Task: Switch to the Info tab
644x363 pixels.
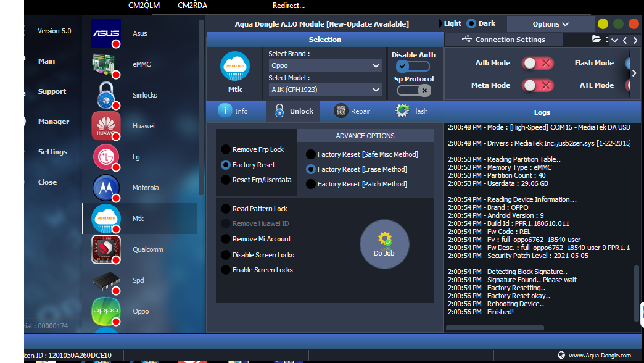Action: point(233,111)
